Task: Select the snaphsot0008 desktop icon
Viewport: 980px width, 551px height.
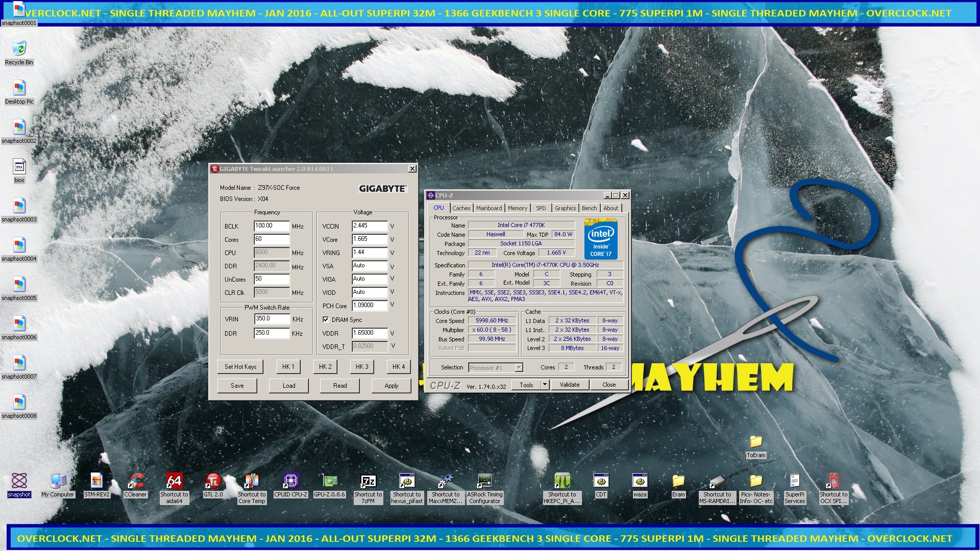Action: point(19,407)
